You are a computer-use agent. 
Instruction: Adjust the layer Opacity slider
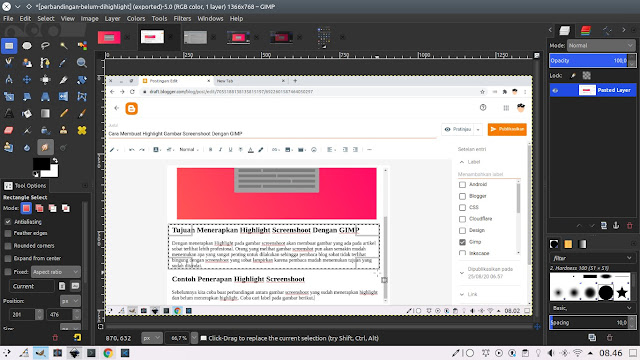pyautogui.click(x=592, y=60)
